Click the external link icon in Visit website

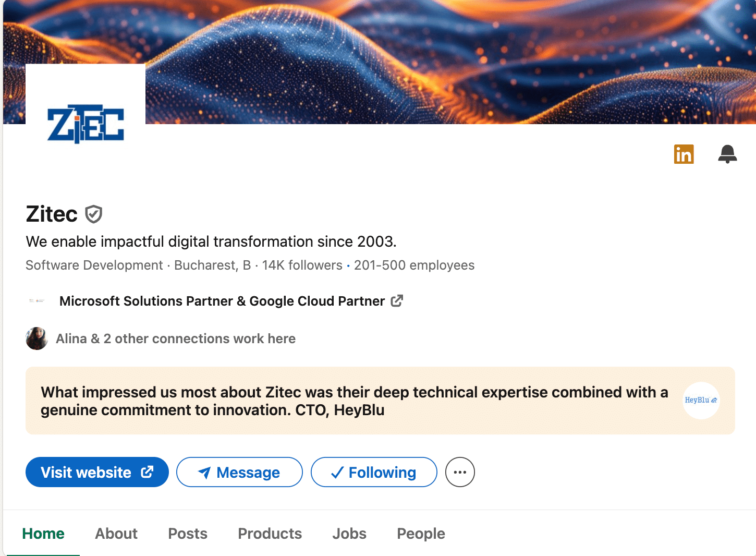tap(146, 472)
